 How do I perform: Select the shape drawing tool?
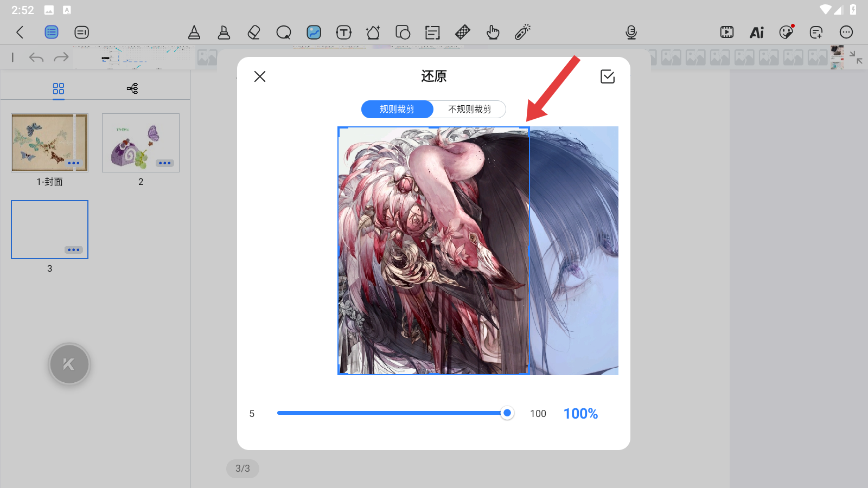(373, 33)
